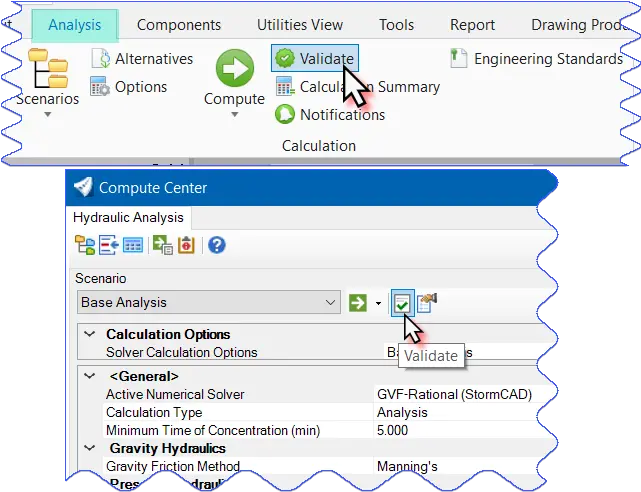Click Validate in the Calculation ribbon group
641x492 pixels.
(314, 59)
